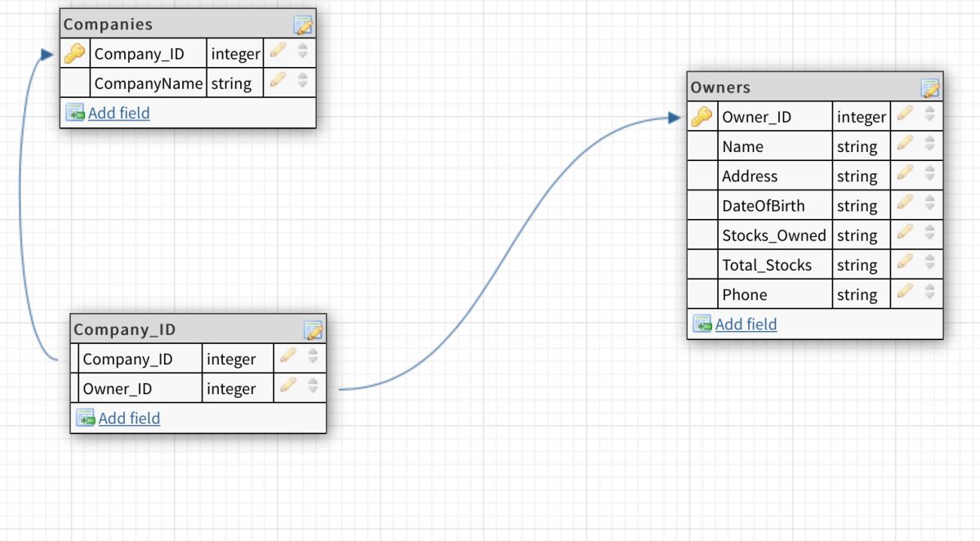Click the reorder arrows on CompanyName row
This screenshot has width=980, height=541.
[x=303, y=81]
